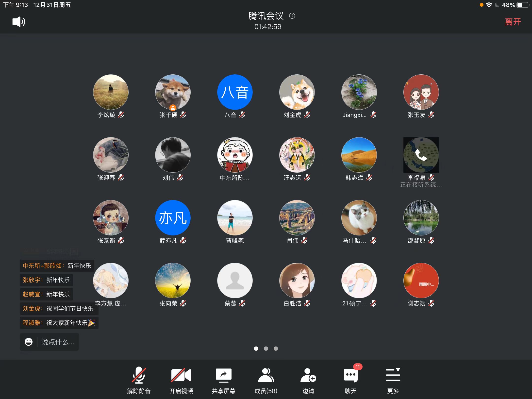Screen dimensions: 532x399
Task: Click the speaker audio icon at top left
Action: click(x=19, y=22)
